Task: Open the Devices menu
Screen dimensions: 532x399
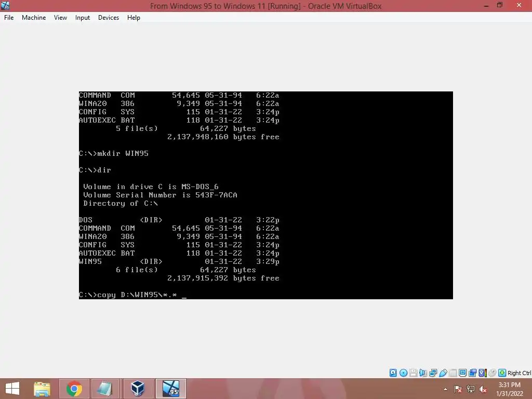Action: pos(109,18)
